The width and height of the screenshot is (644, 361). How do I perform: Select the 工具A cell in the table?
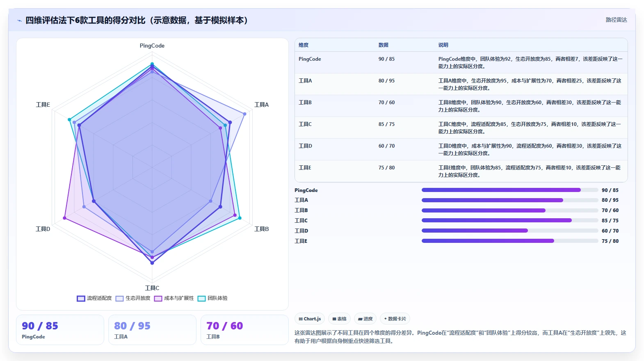click(x=305, y=81)
